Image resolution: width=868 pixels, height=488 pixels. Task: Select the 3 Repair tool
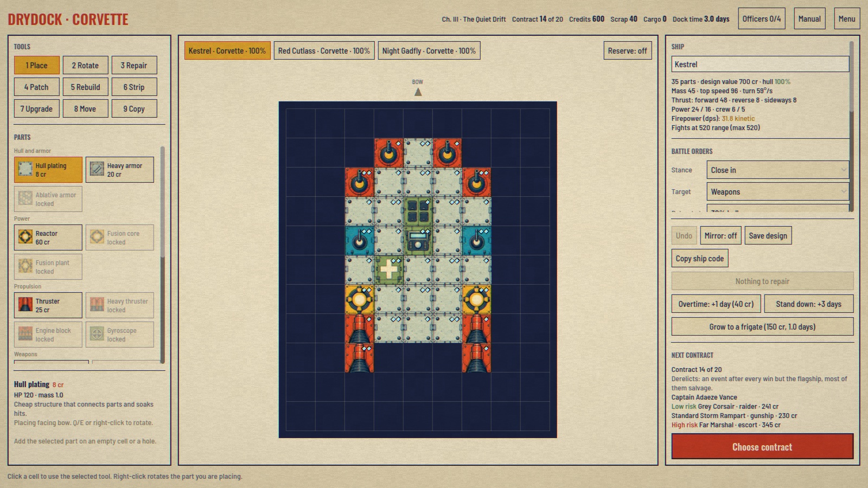(134, 65)
